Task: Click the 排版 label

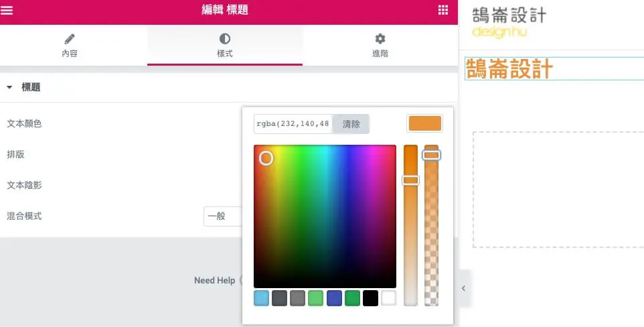Action: [x=15, y=154]
